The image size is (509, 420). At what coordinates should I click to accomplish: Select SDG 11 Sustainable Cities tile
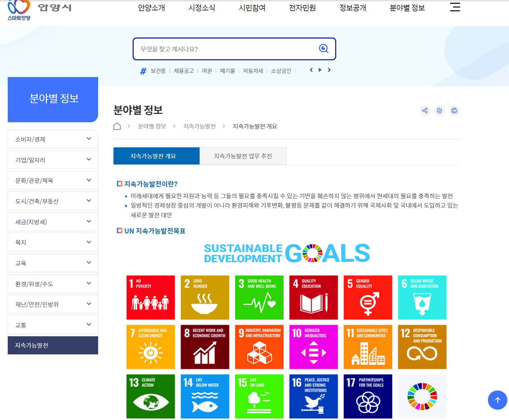coord(368,347)
